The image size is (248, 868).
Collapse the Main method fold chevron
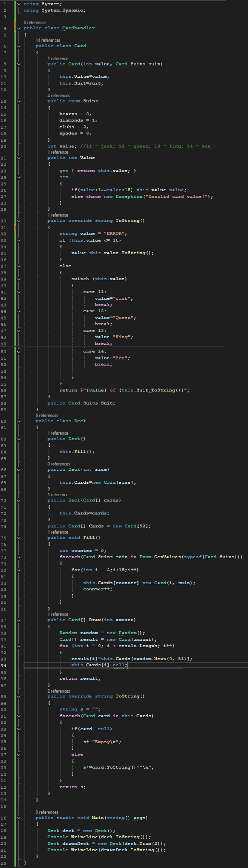point(19,818)
